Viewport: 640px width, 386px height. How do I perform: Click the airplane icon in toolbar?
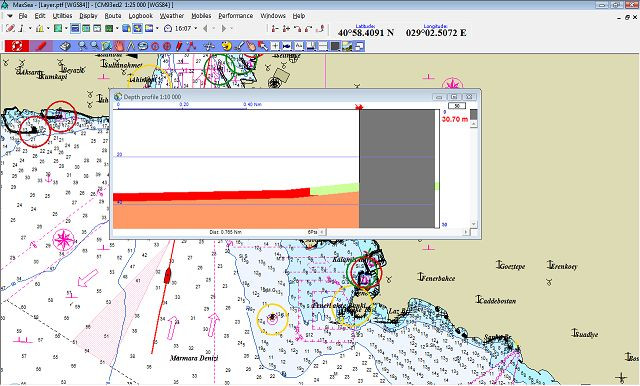209,46
